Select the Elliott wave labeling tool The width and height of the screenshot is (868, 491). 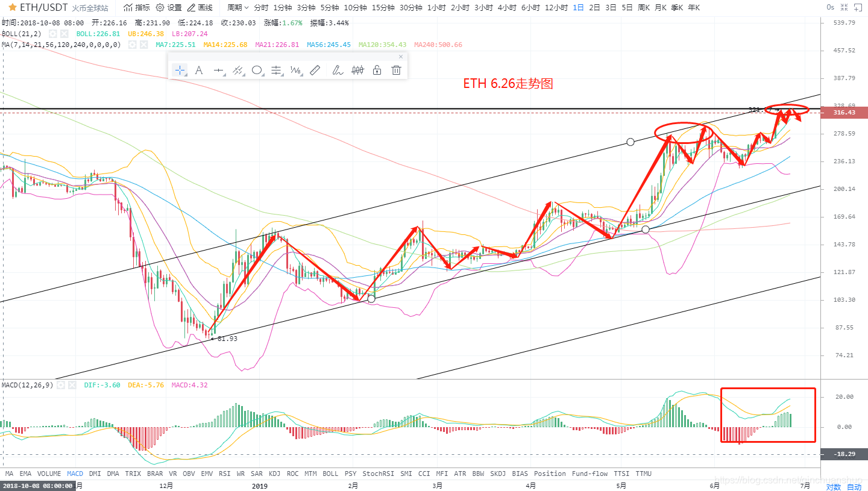click(x=296, y=70)
